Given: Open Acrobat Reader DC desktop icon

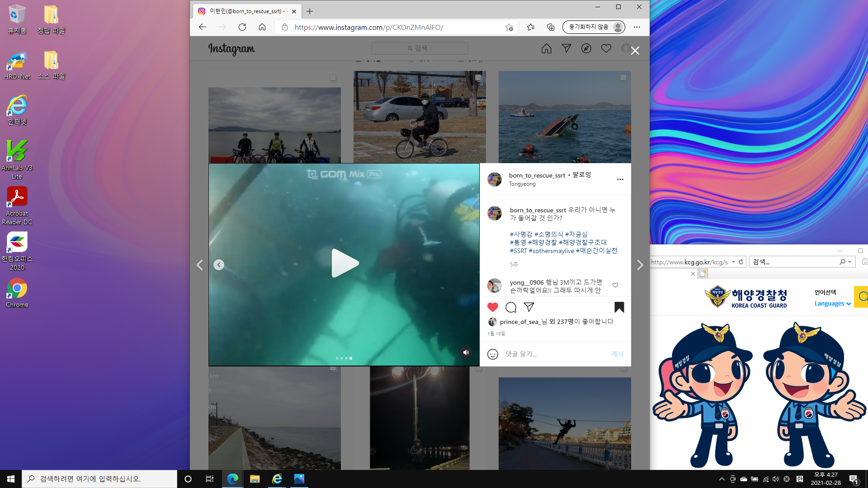Looking at the screenshot, I should pyautogui.click(x=17, y=206).
